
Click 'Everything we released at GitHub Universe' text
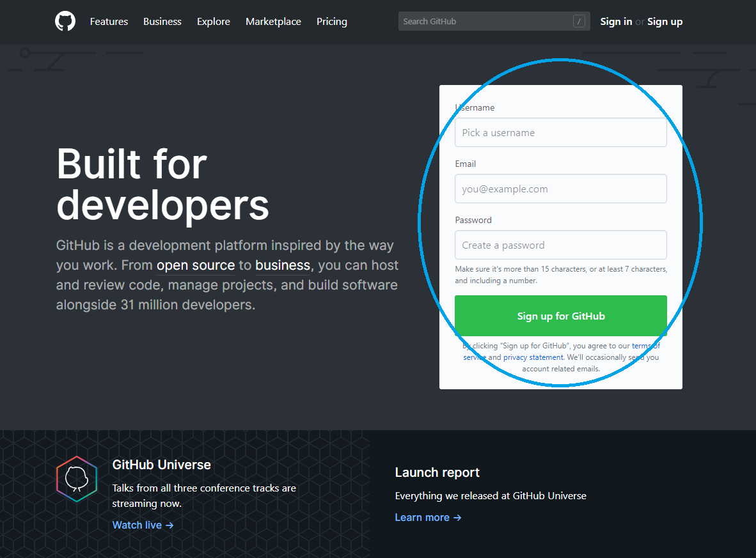[x=491, y=496]
